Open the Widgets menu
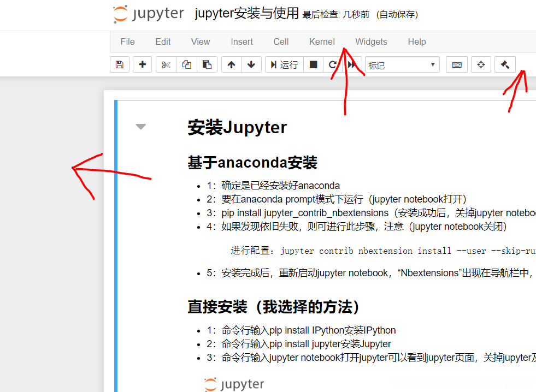 [371, 41]
